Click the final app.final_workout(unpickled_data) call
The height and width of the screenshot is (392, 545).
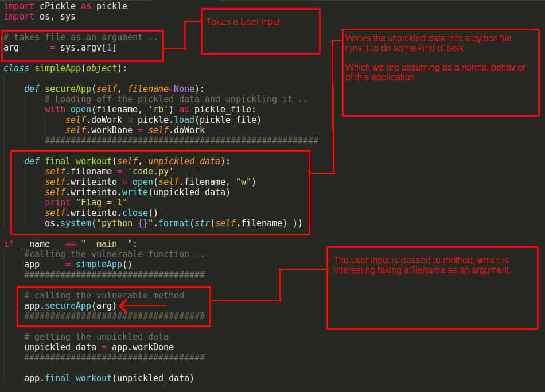click(108, 378)
